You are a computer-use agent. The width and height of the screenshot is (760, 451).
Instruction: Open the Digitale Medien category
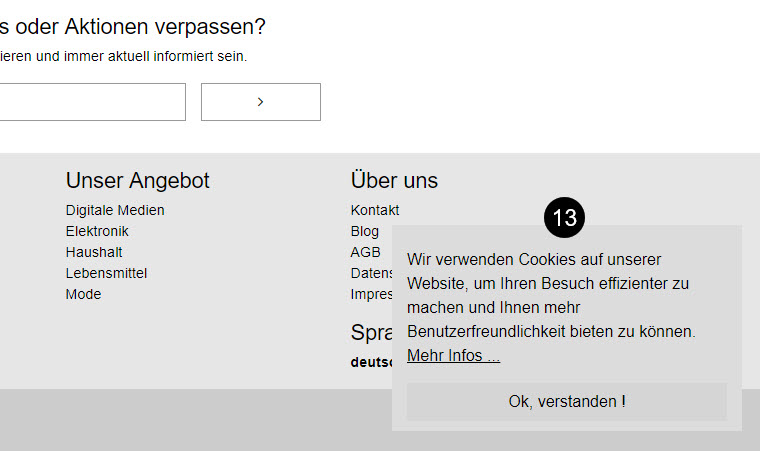(115, 210)
